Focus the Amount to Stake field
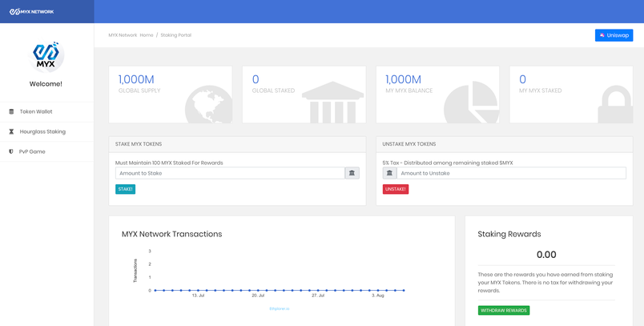The width and height of the screenshot is (644, 326). (230, 173)
